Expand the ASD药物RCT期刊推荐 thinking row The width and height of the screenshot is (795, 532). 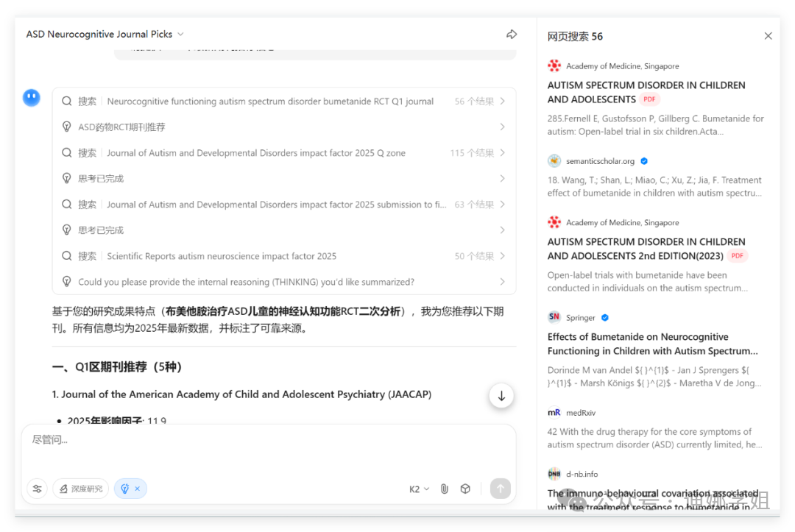point(284,127)
